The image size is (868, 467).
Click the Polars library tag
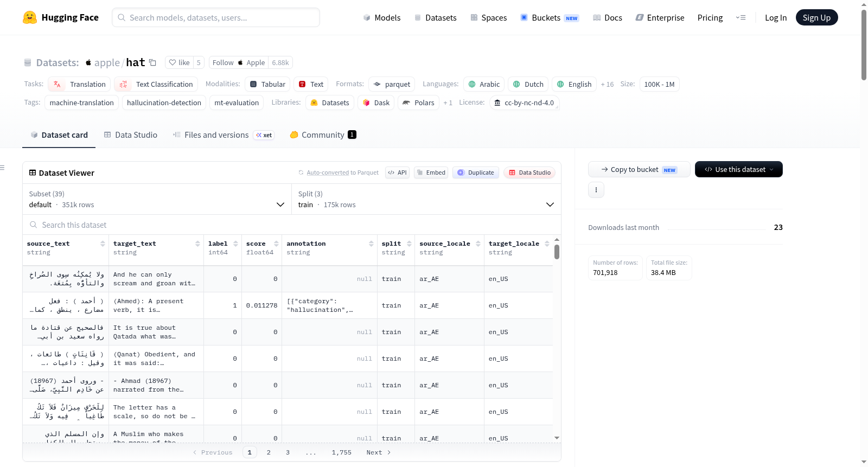click(418, 103)
